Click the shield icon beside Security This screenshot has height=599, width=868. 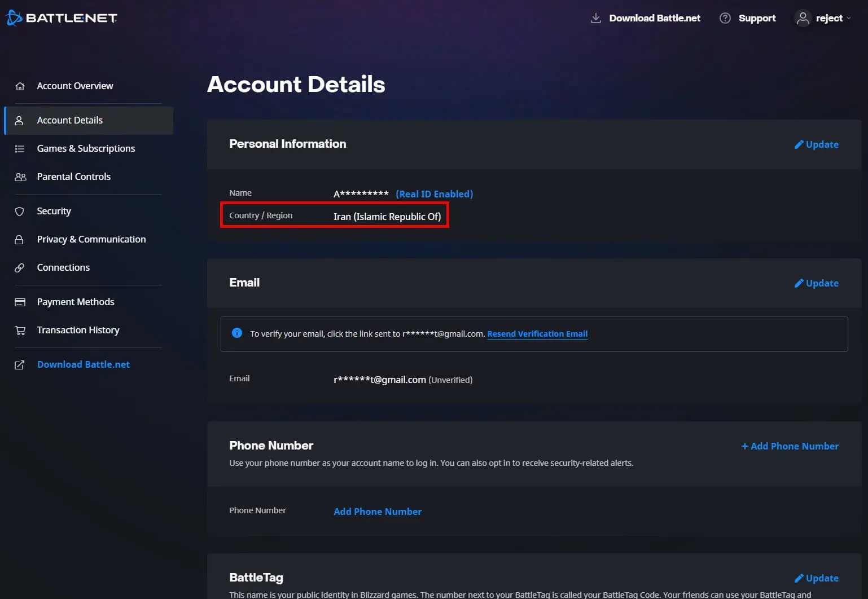point(19,212)
